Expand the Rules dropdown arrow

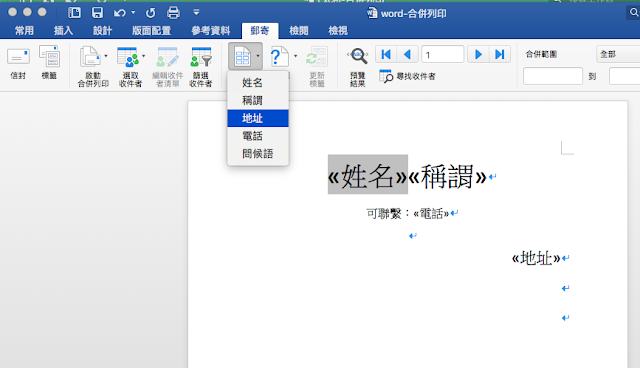point(296,56)
